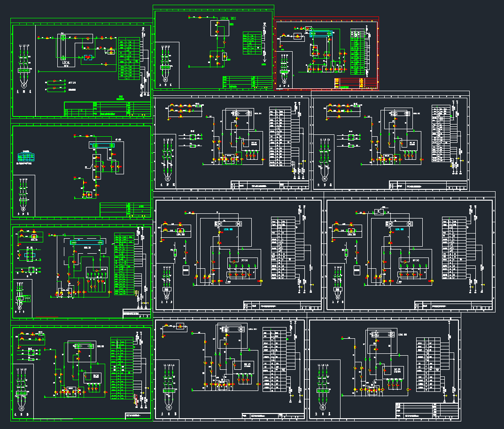This screenshot has height=429, width=504.
Task: Select the L1 L2 L3 labels in the top-left sheet
Action: (x=24, y=46)
